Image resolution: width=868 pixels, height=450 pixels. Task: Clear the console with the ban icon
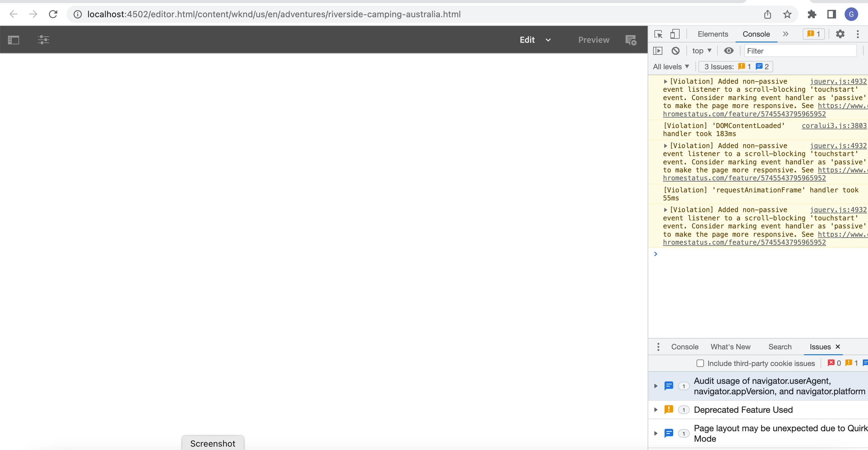(675, 51)
